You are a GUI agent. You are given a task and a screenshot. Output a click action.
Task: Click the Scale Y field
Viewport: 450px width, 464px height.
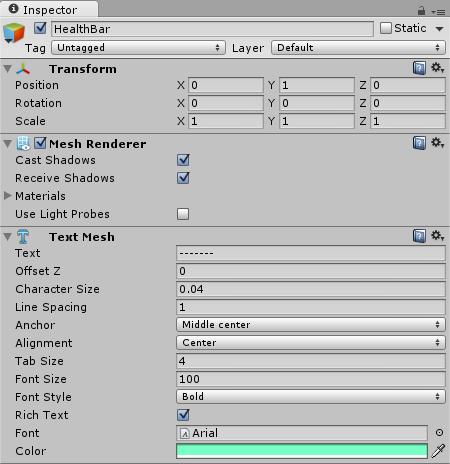tap(317, 121)
